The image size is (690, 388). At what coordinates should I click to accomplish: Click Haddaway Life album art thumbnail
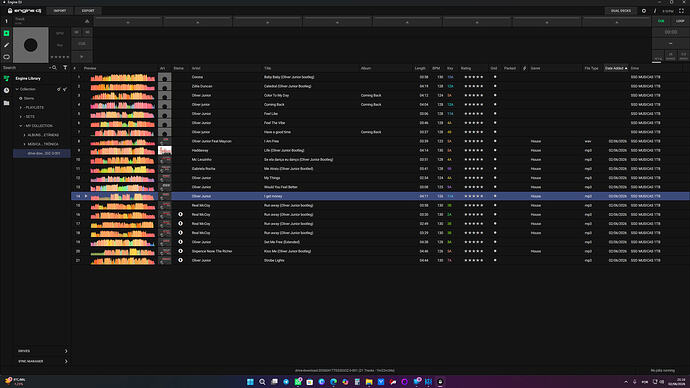point(165,150)
